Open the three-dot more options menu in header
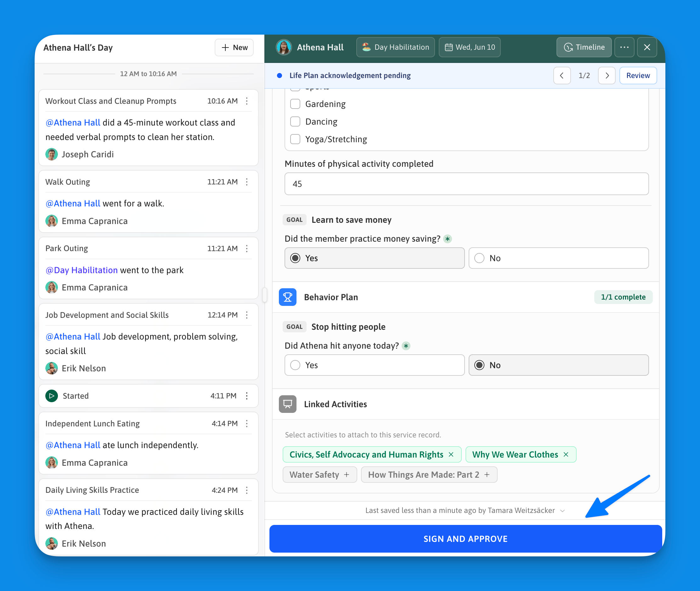 [624, 47]
